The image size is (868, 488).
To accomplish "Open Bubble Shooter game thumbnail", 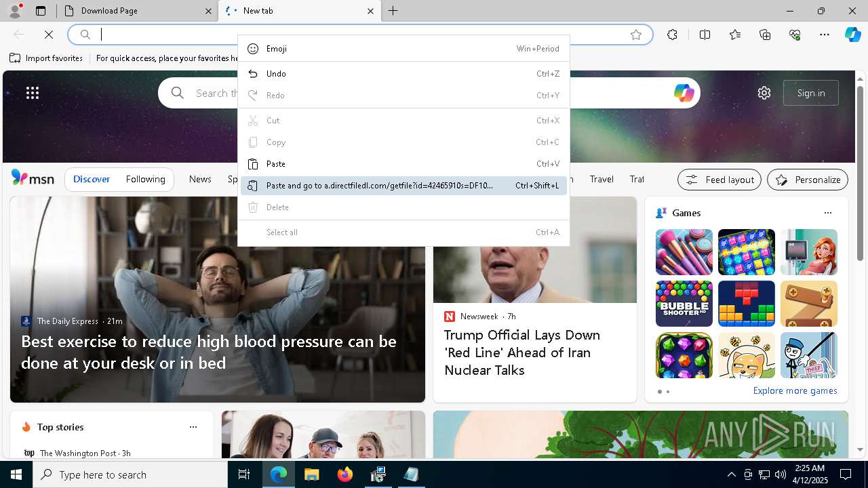I will tap(684, 304).
